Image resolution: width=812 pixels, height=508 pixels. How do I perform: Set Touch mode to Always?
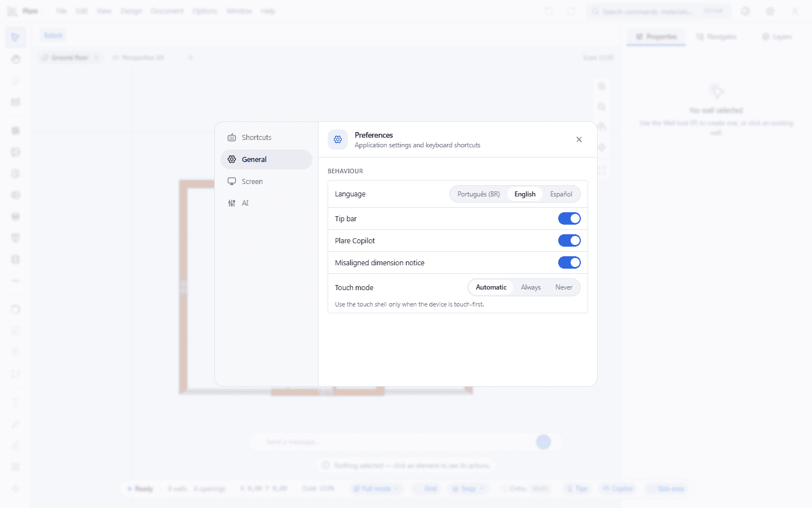click(x=531, y=287)
